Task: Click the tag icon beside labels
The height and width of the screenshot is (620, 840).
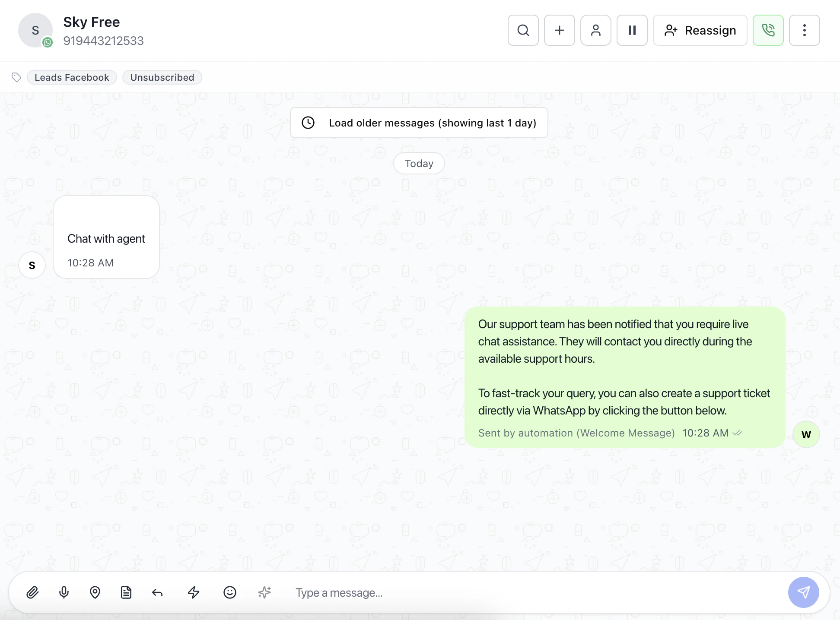Action: (x=16, y=77)
